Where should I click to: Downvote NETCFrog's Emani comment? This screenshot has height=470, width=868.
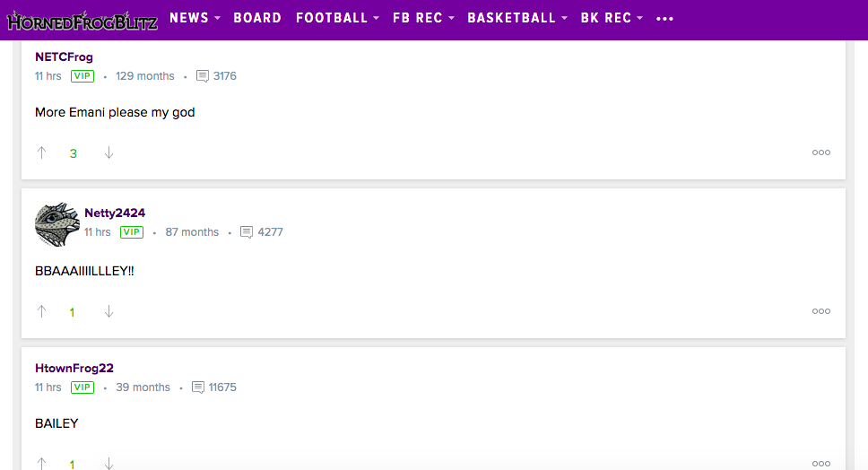[x=109, y=152]
